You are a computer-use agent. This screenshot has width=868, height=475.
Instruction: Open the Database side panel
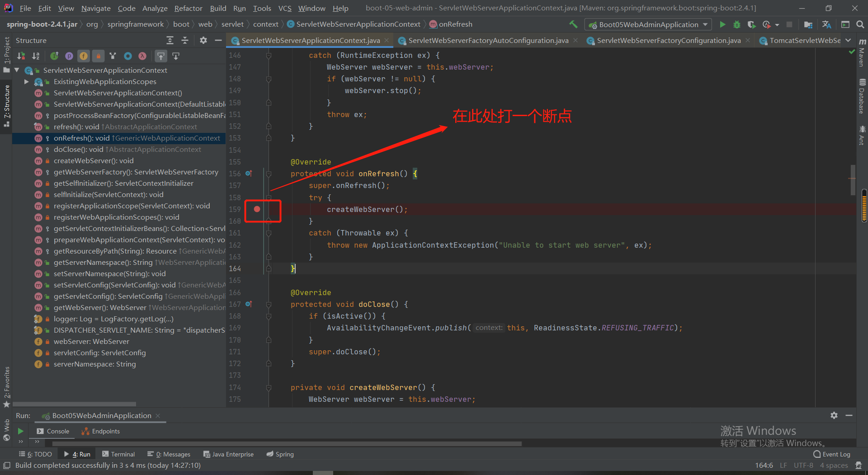pos(862,96)
